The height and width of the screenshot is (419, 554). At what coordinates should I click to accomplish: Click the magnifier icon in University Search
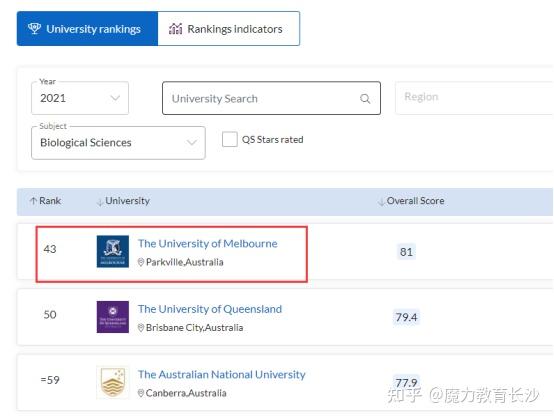365,99
